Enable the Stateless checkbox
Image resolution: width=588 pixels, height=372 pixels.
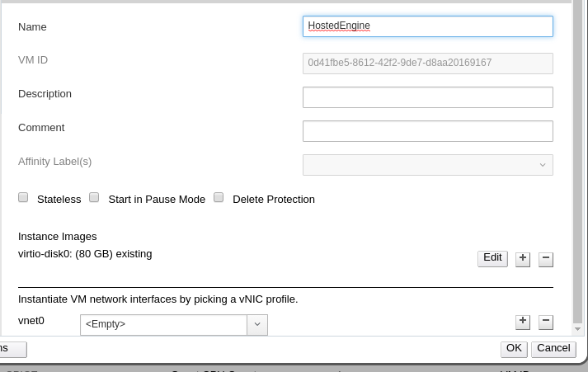click(x=23, y=198)
